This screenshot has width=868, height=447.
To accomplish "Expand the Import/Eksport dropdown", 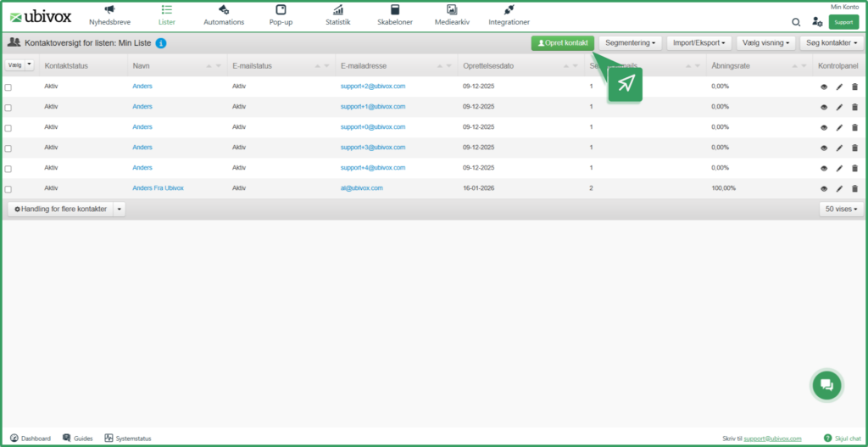I will (699, 43).
